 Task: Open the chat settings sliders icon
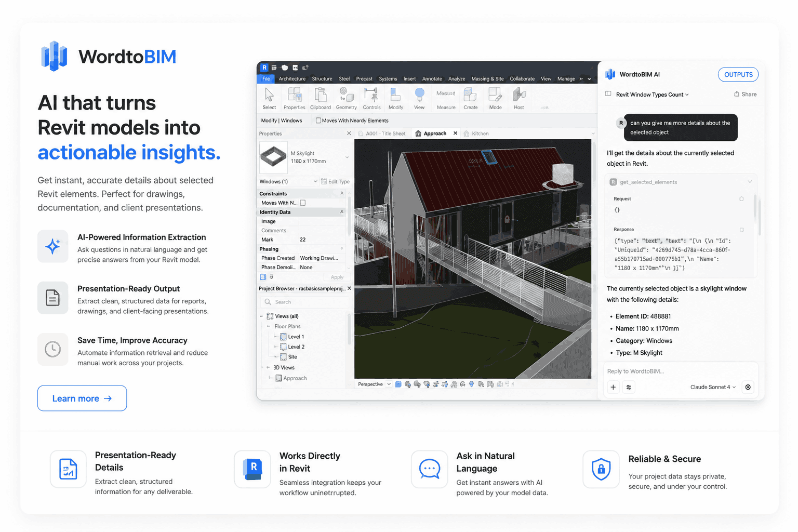[x=629, y=387]
